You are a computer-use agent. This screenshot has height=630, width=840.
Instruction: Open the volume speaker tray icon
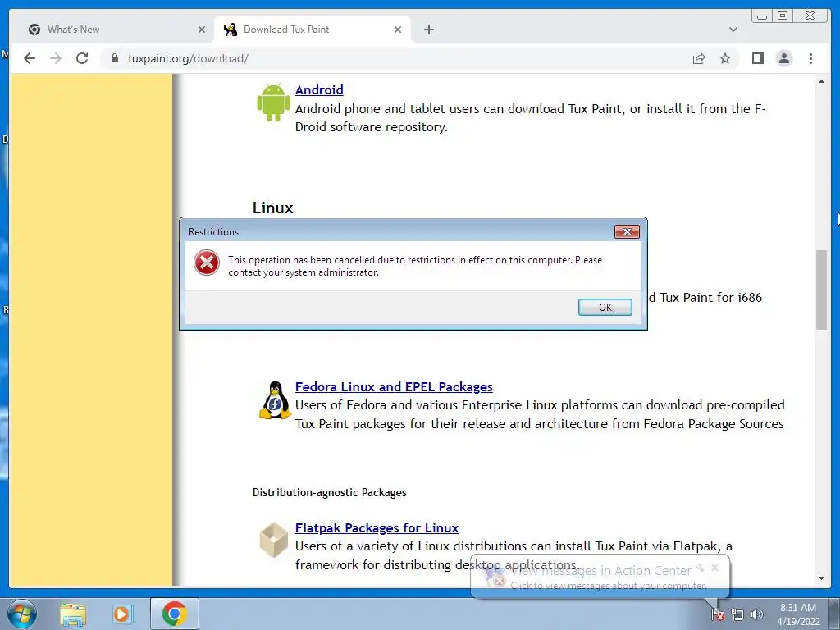click(x=756, y=614)
